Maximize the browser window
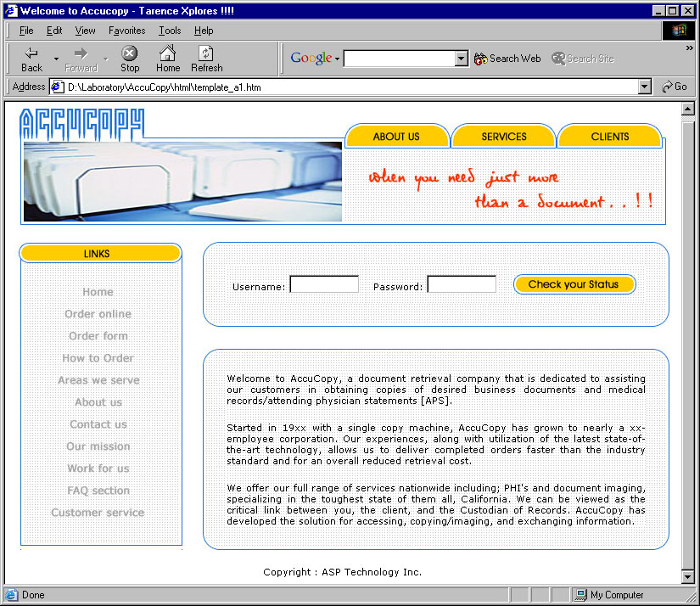 point(672,11)
